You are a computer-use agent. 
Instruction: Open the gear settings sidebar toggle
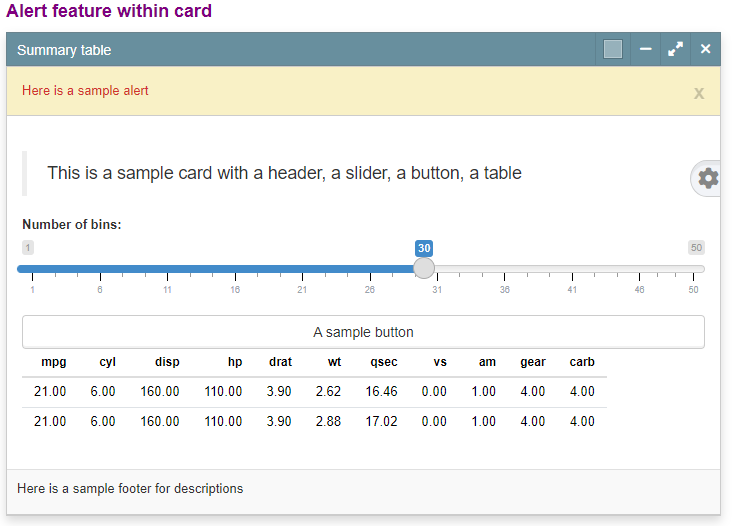(708, 178)
